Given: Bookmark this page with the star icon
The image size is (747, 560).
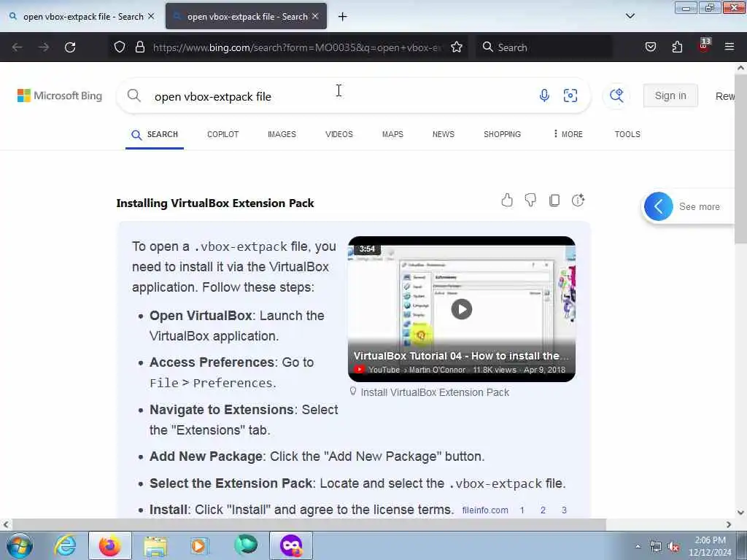Looking at the screenshot, I should point(457,47).
